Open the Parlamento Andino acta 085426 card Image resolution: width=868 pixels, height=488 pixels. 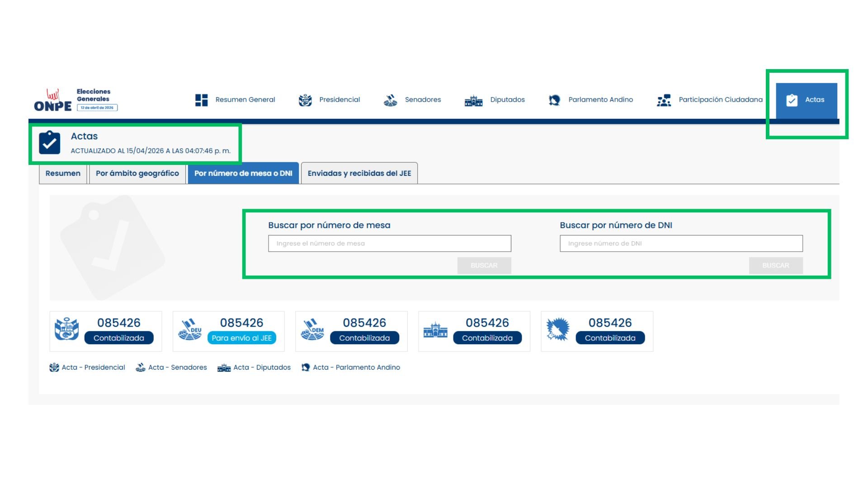pos(597,331)
